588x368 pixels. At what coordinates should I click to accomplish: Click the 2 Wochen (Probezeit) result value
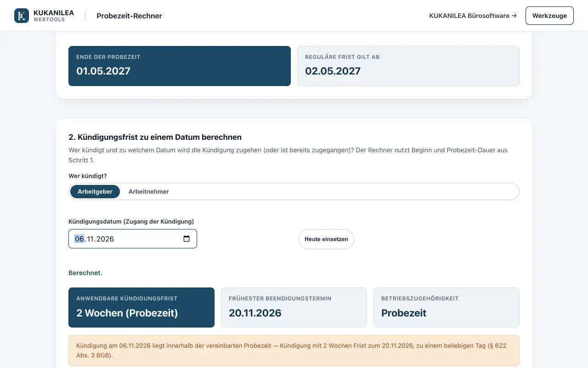pyautogui.click(x=127, y=313)
